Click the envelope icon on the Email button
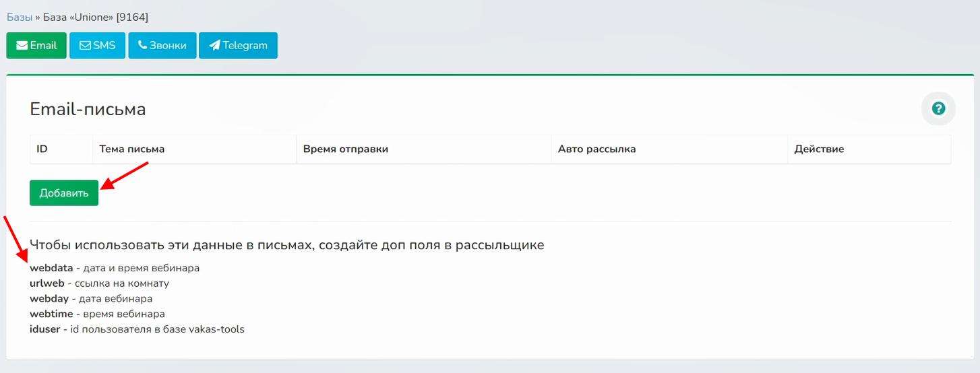The width and height of the screenshot is (980, 373). pos(22,46)
